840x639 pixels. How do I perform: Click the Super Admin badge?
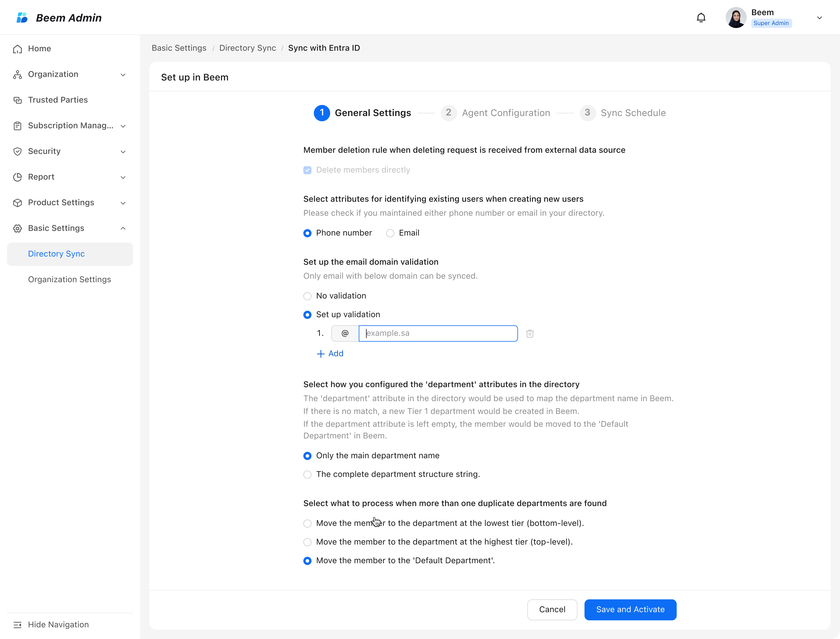tap(771, 23)
